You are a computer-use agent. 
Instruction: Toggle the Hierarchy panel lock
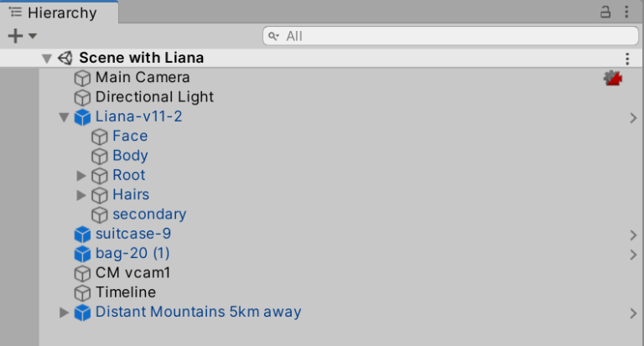(605, 13)
